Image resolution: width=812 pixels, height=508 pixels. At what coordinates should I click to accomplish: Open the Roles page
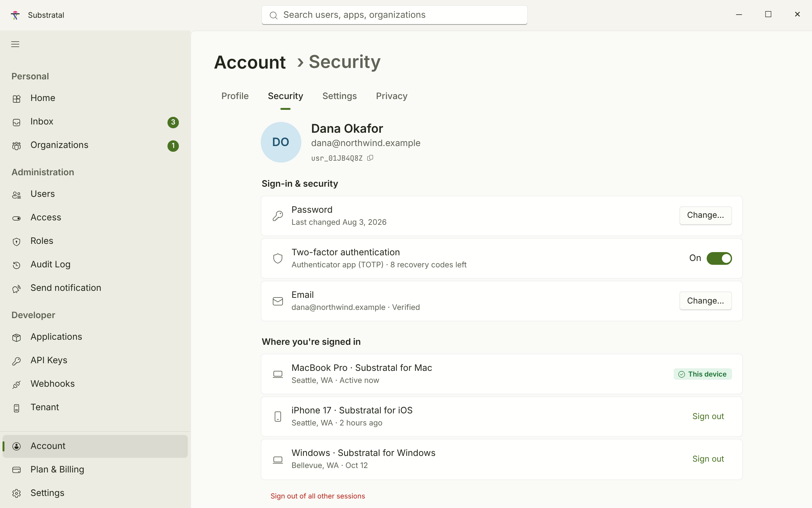pos(95,241)
